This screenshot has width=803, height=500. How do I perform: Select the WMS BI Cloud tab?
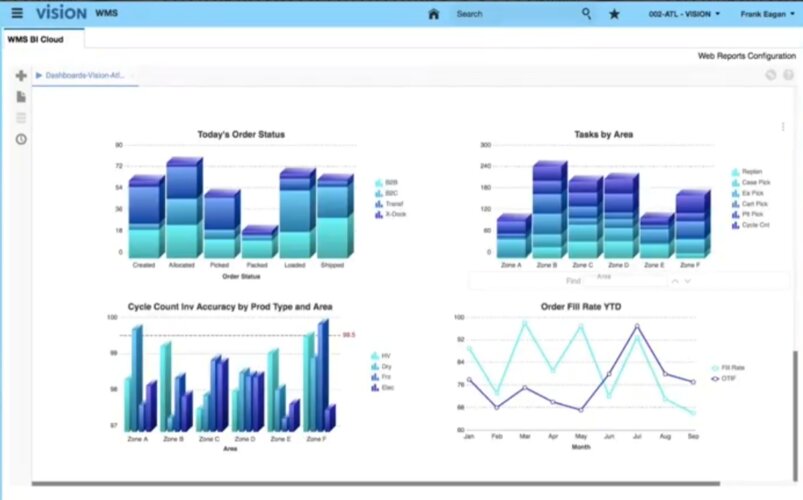pos(36,39)
